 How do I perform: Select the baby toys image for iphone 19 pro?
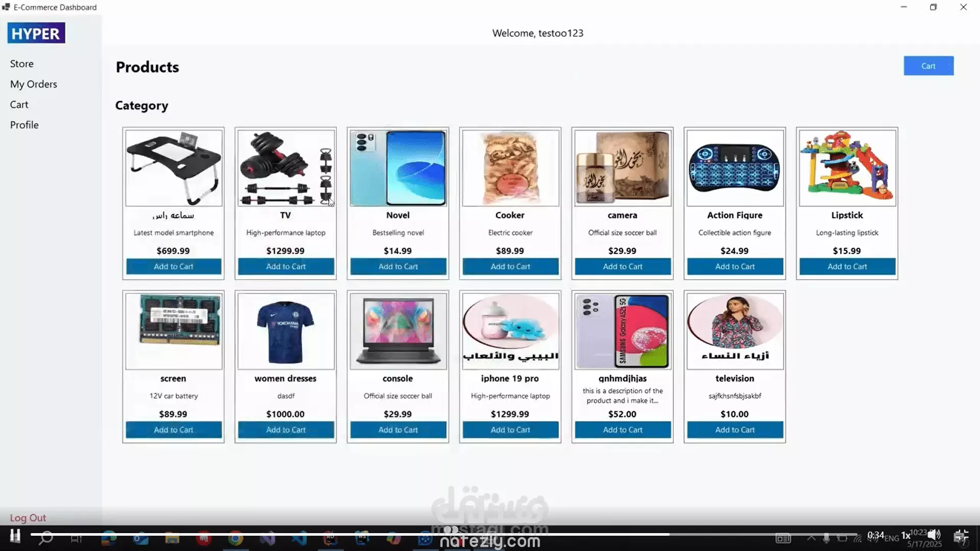click(x=511, y=331)
